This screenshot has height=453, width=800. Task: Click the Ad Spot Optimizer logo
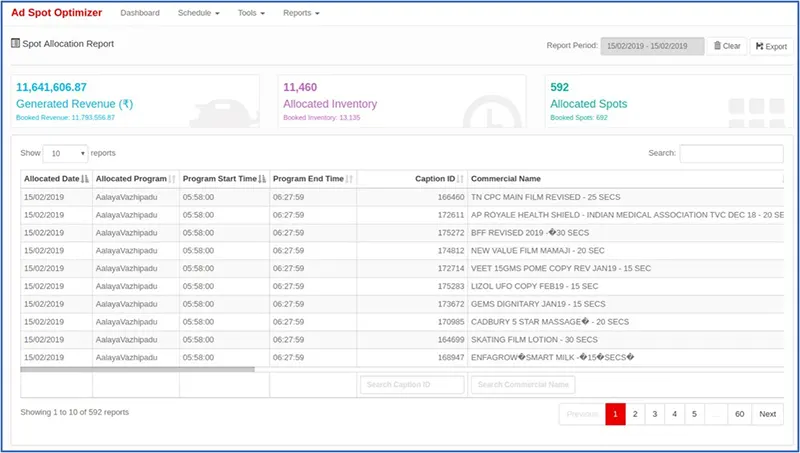(55, 13)
